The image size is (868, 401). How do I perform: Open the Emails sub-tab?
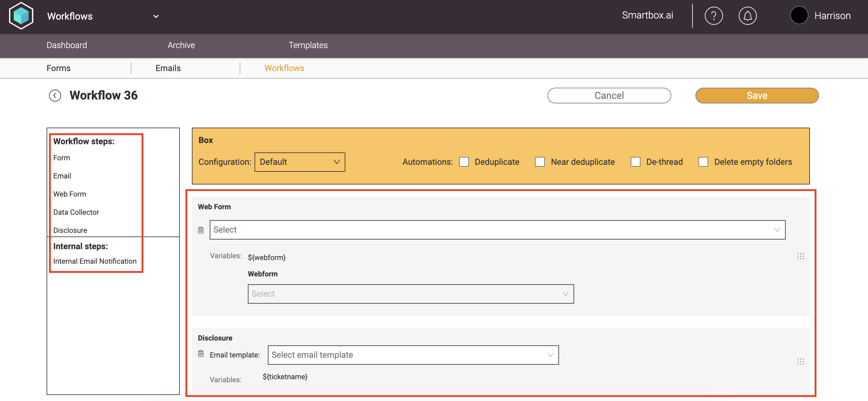point(168,68)
